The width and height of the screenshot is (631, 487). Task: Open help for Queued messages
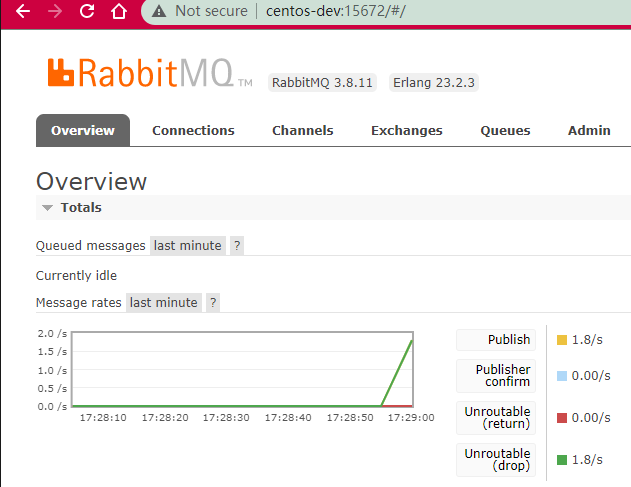(x=237, y=246)
